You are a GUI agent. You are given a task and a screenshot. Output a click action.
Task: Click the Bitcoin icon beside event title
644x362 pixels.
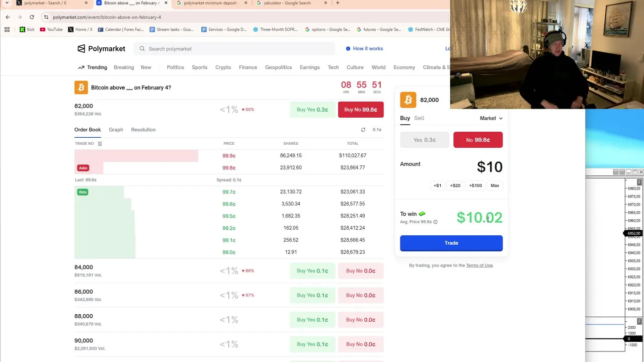click(81, 87)
